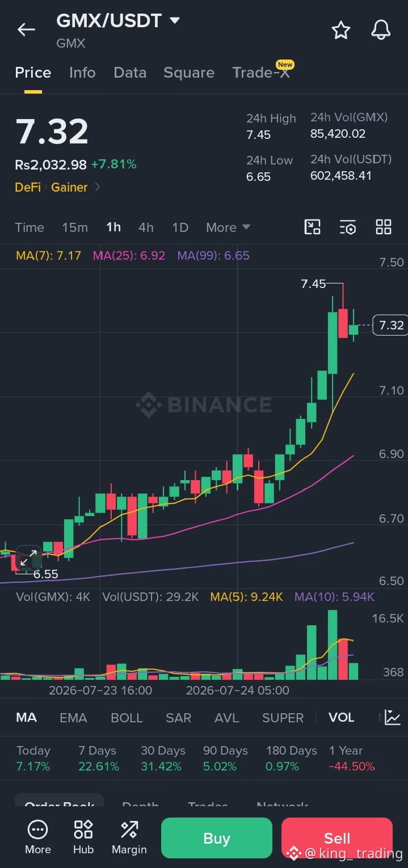Toggle the BOLL indicator
Viewport: 408px width, 868px height.
(127, 717)
